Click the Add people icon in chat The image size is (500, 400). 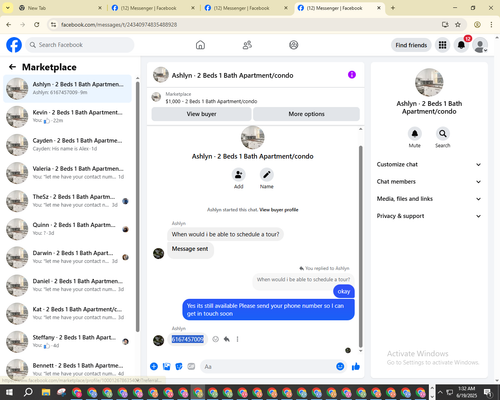pos(239,174)
